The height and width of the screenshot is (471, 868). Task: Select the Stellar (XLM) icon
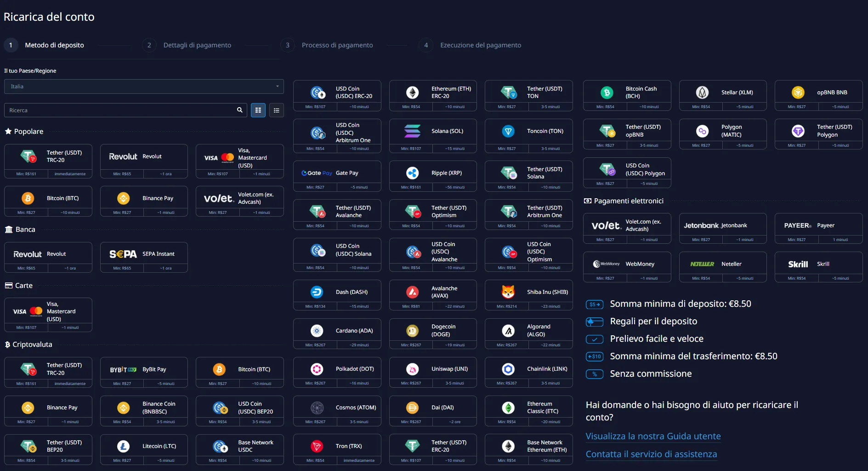[702, 92]
